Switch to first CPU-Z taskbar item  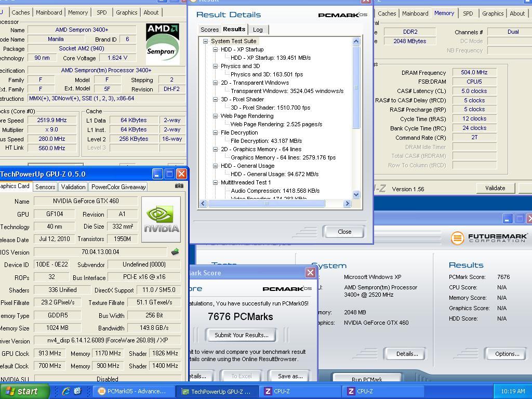[300, 391]
